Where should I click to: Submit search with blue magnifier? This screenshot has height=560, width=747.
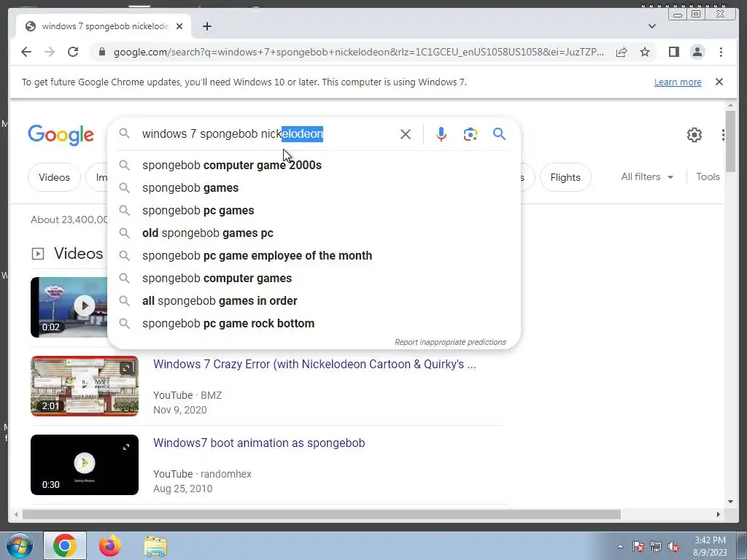click(499, 134)
